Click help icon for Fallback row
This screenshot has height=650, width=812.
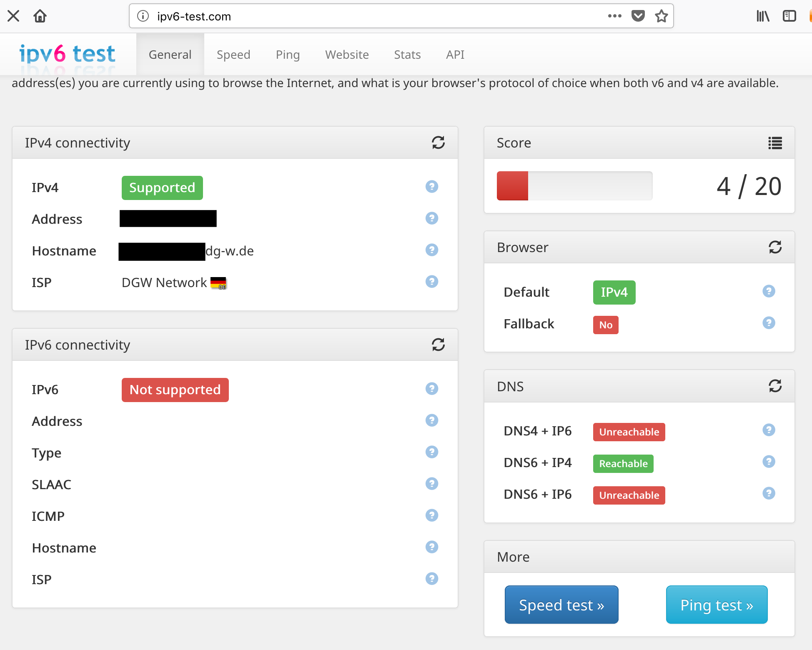point(769,323)
